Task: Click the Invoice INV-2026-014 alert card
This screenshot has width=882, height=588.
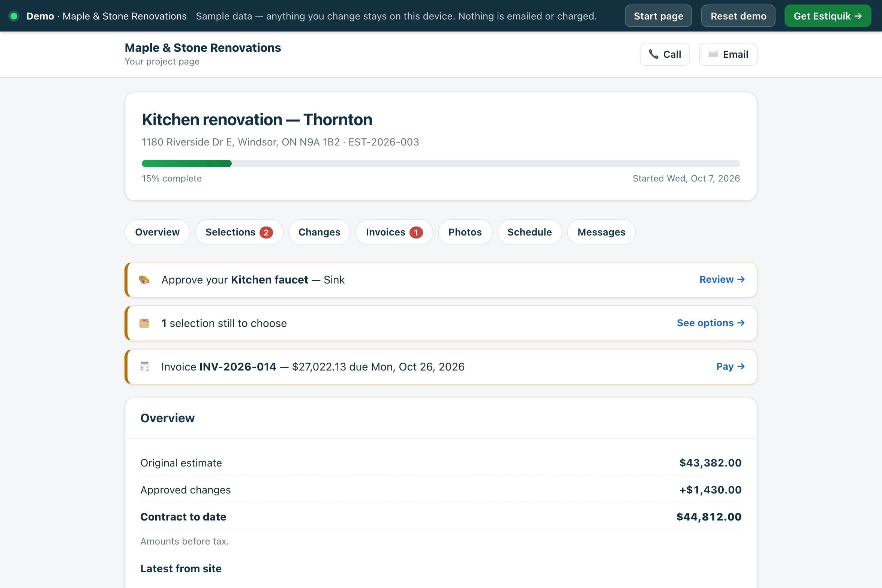Action: pos(441,367)
